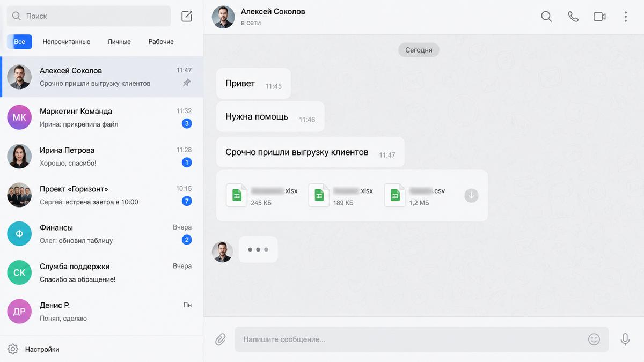Click the search magnifier in chat header
Image resolution: width=644 pixels, height=362 pixels.
pos(546,17)
